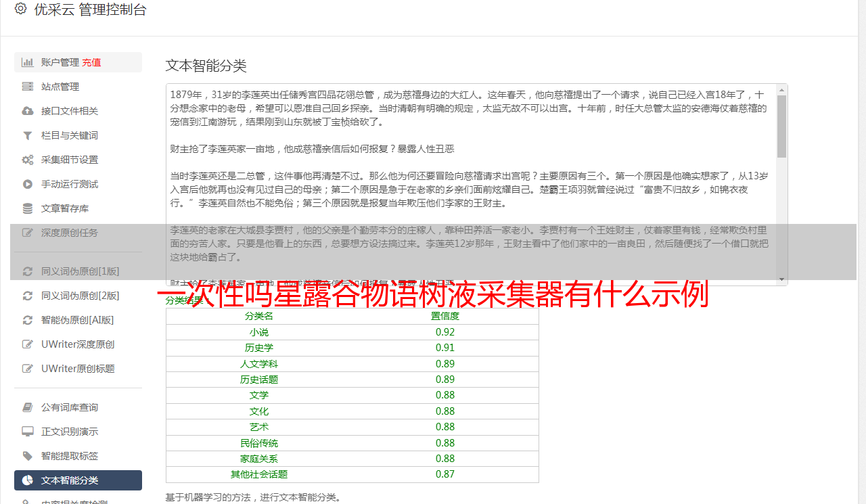Click the play icon for 手动运行测试

28,184
